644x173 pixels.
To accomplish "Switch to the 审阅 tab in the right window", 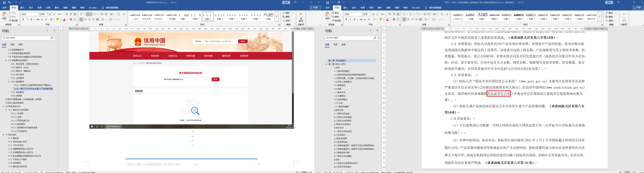I will point(388,8).
